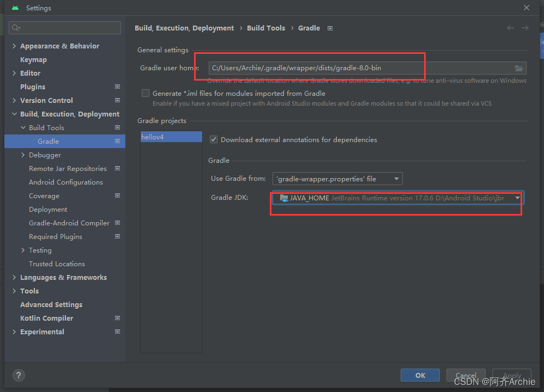The image size is (544, 392).
Task: Click the Apply button
Action: click(x=512, y=375)
